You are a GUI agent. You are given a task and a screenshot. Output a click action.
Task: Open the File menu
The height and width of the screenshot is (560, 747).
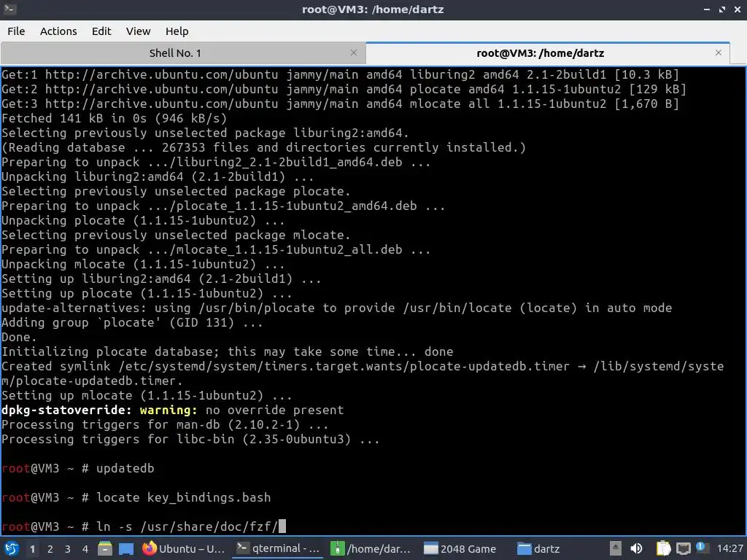click(x=16, y=31)
